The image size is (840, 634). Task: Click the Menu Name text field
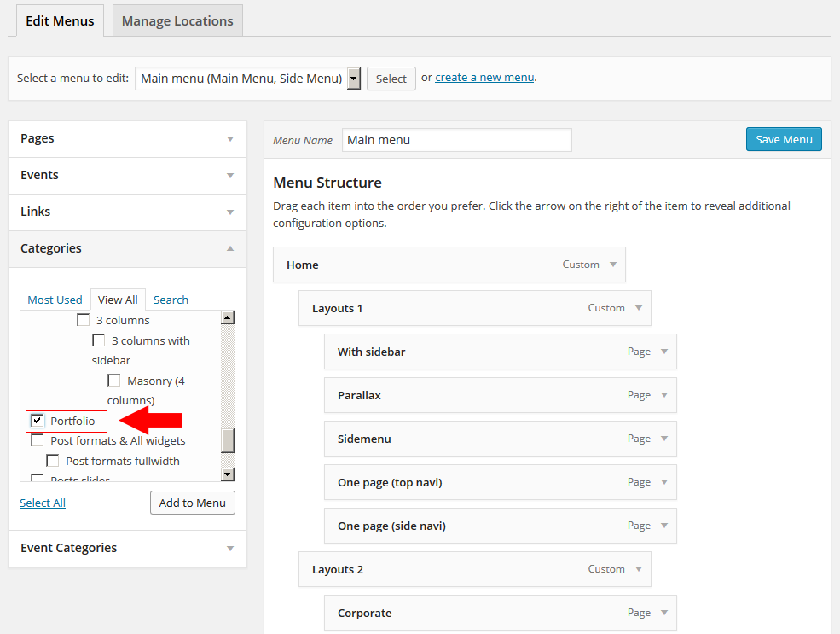(456, 140)
